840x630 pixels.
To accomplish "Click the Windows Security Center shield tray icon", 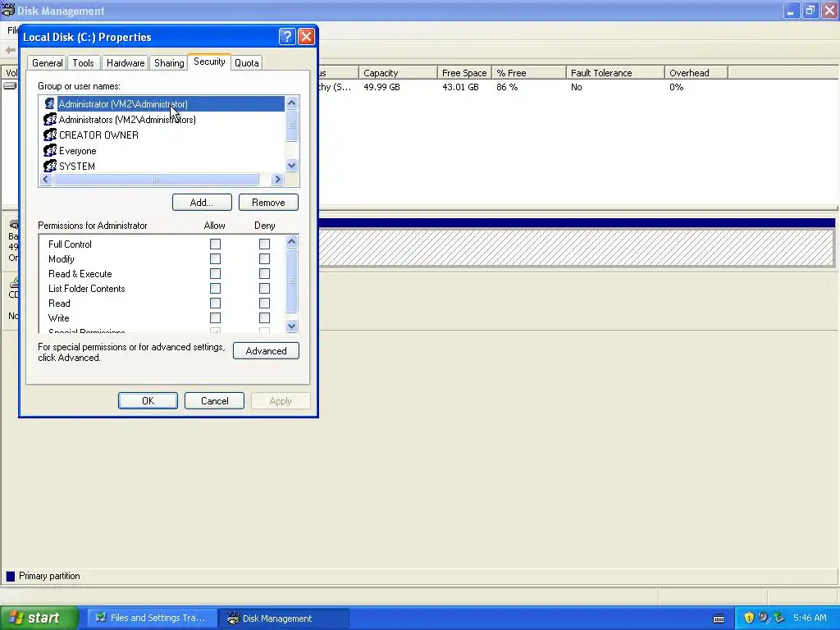I will pyautogui.click(x=749, y=618).
